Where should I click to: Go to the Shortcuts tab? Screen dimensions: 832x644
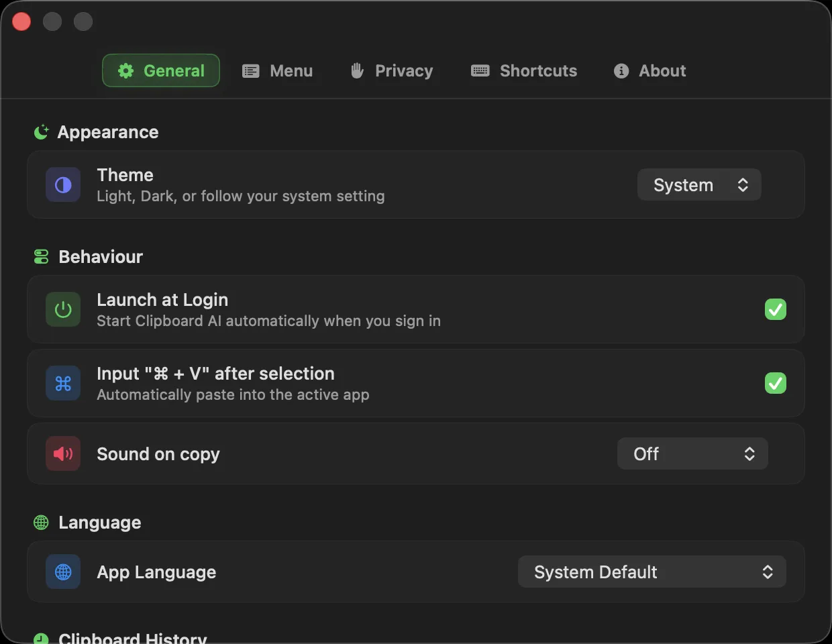pyautogui.click(x=524, y=70)
